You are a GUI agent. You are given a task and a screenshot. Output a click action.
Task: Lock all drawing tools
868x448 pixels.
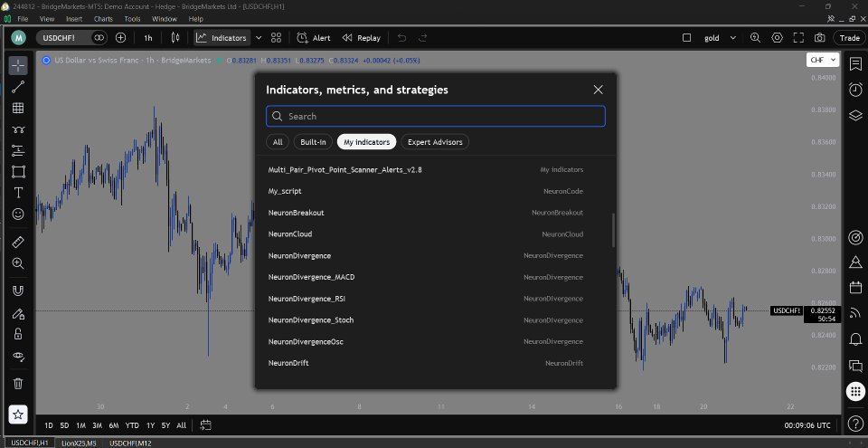click(18, 334)
